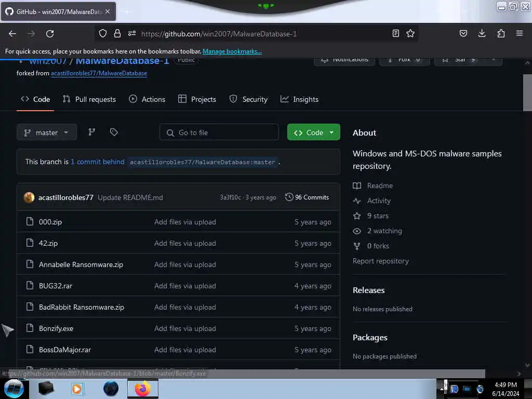Open the Code repository tab
The image size is (532, 399).
pos(35,99)
